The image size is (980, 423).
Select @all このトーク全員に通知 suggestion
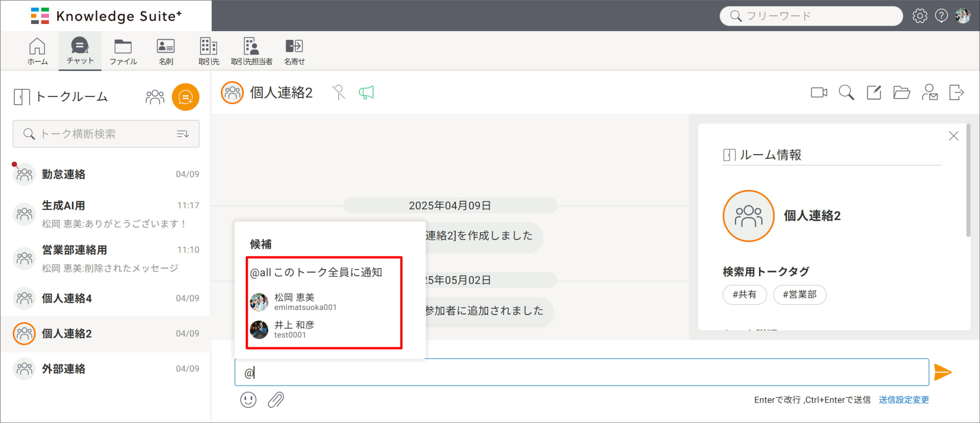click(316, 272)
